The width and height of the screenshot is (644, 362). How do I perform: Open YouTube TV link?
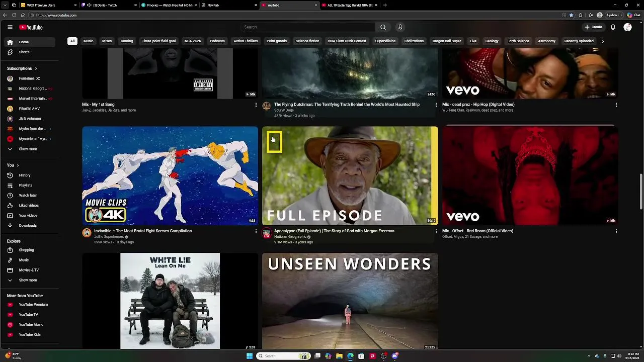tap(30, 315)
